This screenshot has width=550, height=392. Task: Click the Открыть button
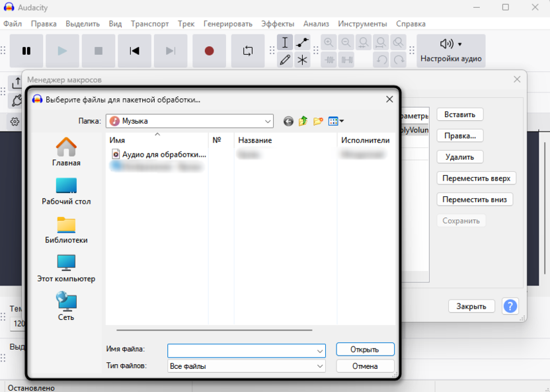(365, 350)
